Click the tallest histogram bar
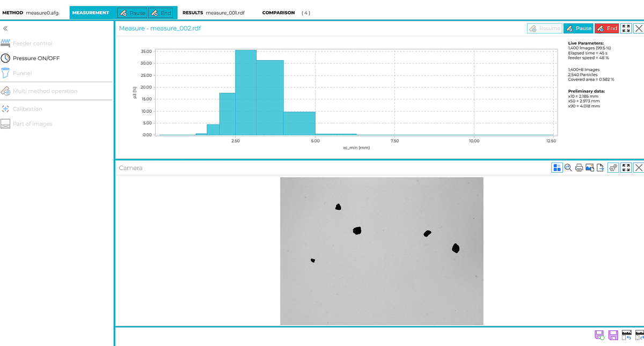 pyautogui.click(x=246, y=92)
